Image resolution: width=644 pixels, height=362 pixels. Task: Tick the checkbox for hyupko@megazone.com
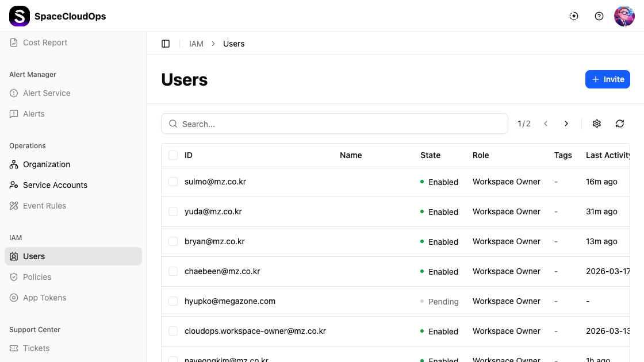[173, 301]
